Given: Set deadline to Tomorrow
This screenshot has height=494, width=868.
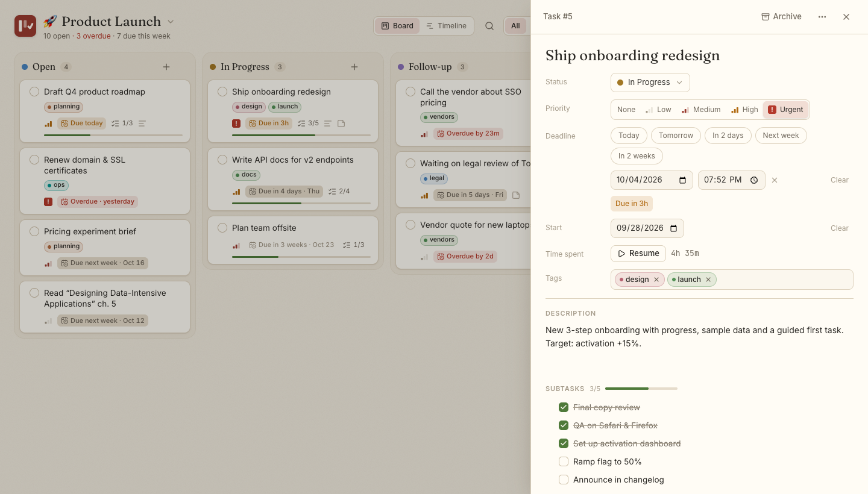Looking at the screenshot, I should 676,136.
